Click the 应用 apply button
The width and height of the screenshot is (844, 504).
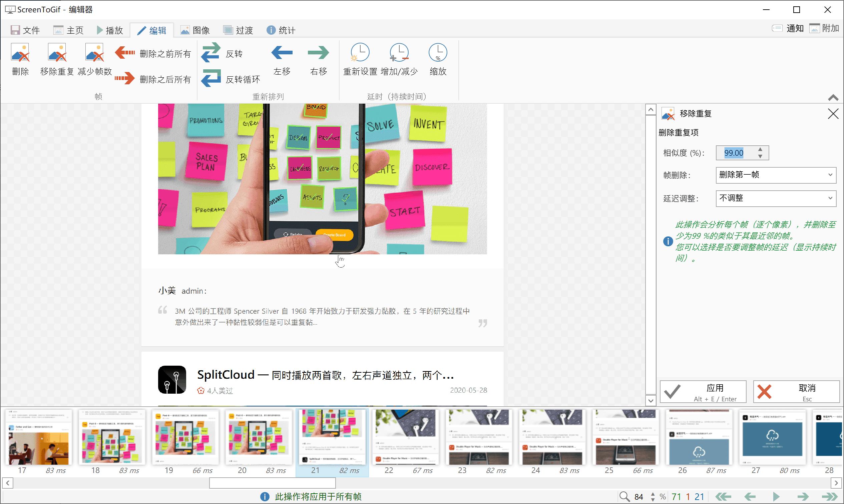(x=703, y=391)
